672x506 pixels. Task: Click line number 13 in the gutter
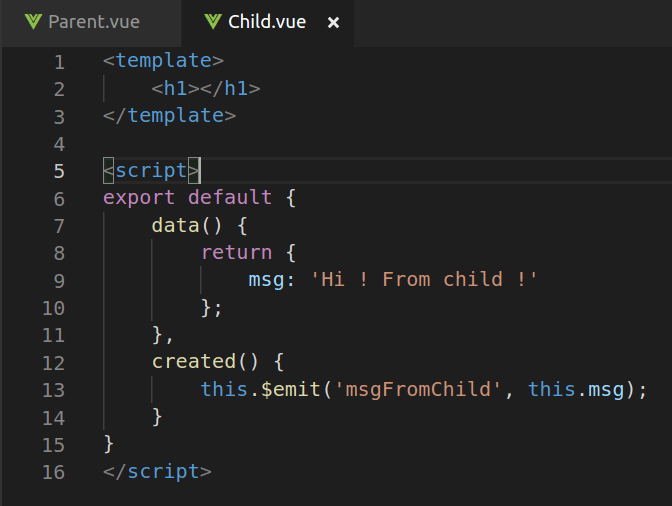(54, 390)
